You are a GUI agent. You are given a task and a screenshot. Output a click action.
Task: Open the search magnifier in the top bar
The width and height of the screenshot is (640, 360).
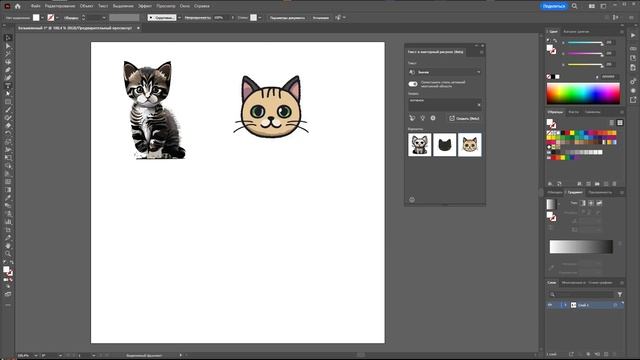[x=575, y=6]
